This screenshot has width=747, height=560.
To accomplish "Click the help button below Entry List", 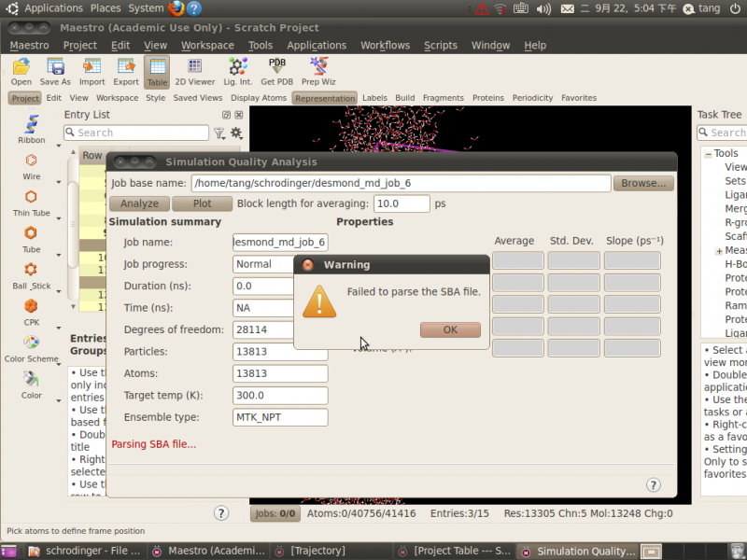I will [221, 513].
